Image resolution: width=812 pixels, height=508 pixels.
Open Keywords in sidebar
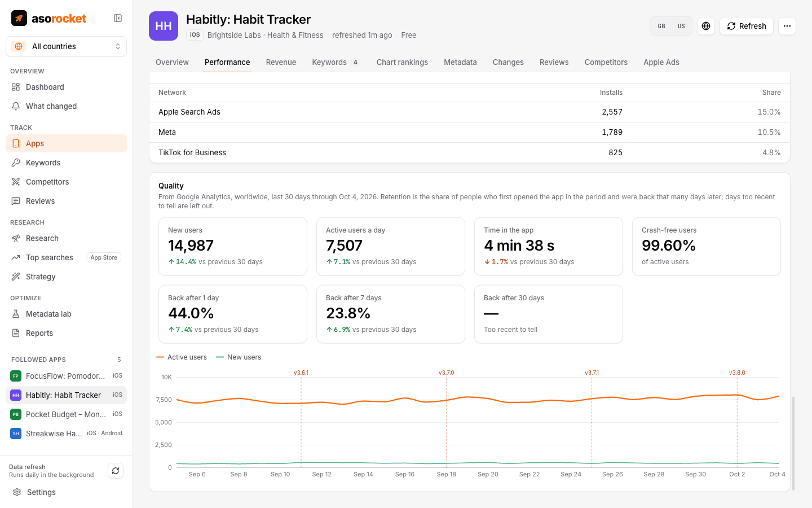point(66,163)
